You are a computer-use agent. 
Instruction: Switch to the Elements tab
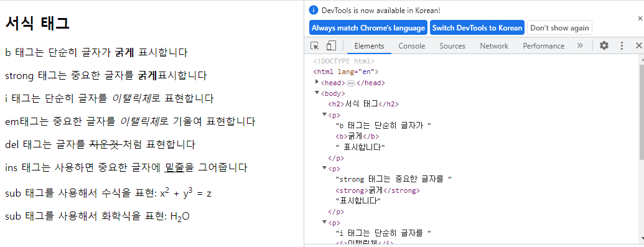click(x=369, y=46)
